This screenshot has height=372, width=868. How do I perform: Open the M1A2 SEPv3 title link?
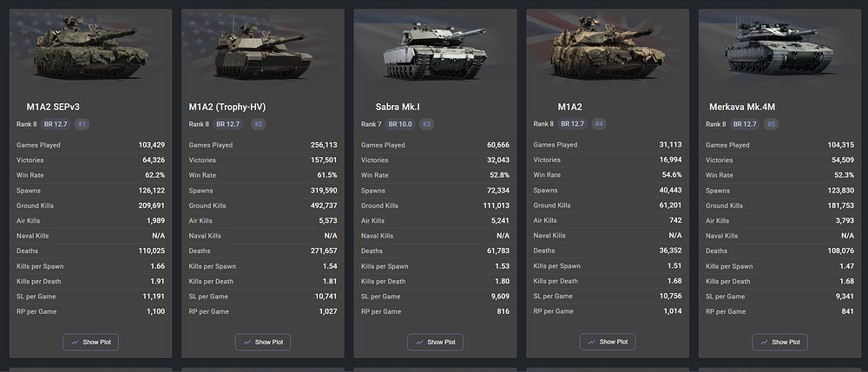[x=53, y=107]
